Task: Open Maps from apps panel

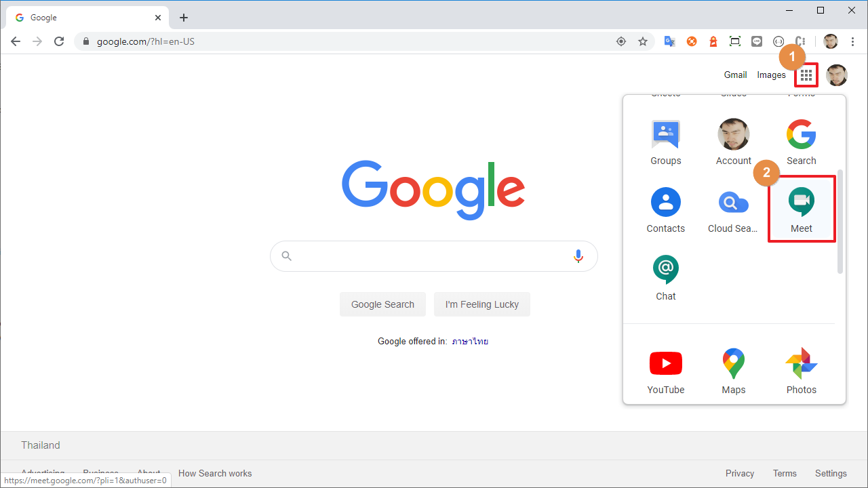Action: click(x=734, y=371)
